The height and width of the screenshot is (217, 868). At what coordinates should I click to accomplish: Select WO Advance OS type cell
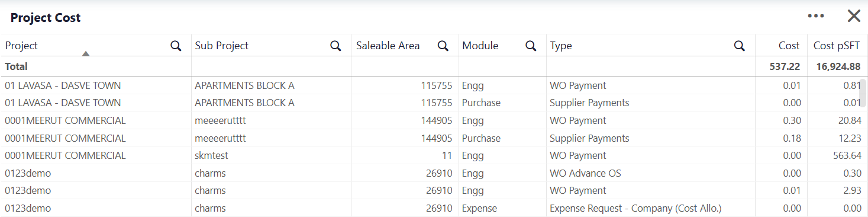coord(585,173)
